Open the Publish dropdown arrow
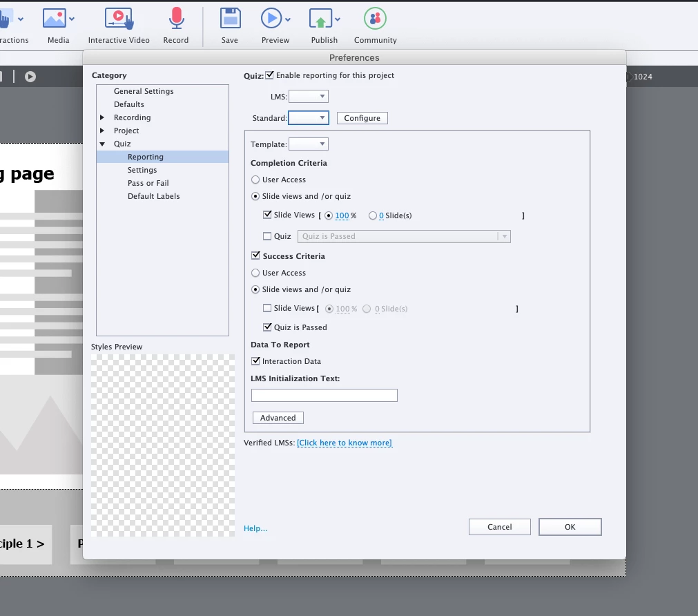Viewport: 698px width, 616px height. coord(338,19)
